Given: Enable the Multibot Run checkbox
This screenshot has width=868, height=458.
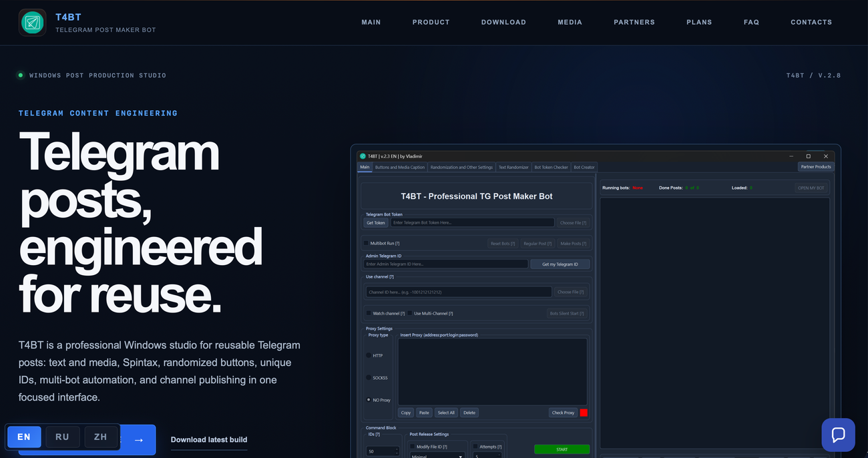Looking at the screenshot, I should (367, 244).
